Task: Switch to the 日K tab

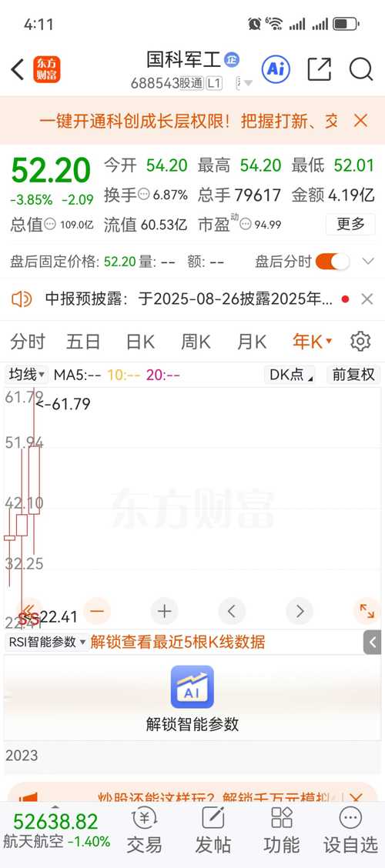Action: pyautogui.click(x=140, y=342)
